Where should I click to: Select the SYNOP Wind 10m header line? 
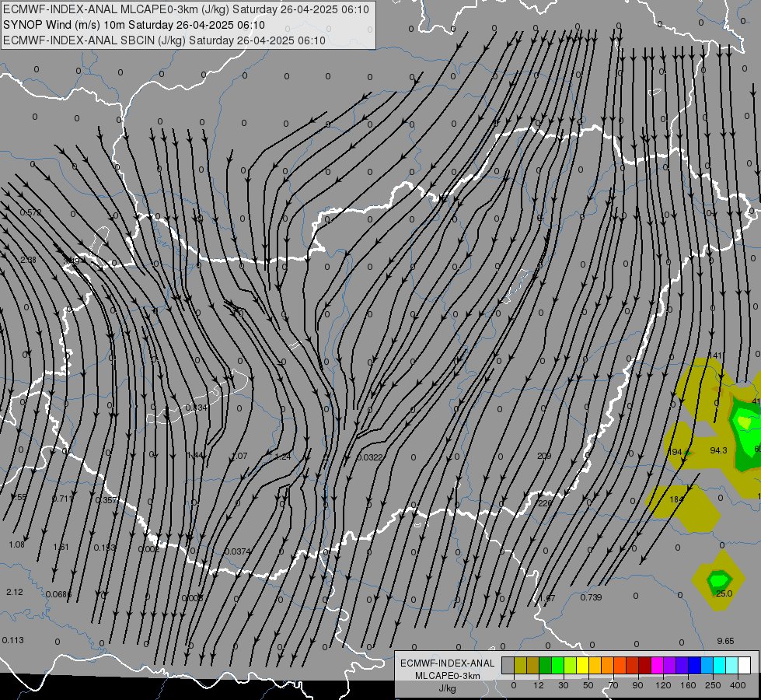134,25
